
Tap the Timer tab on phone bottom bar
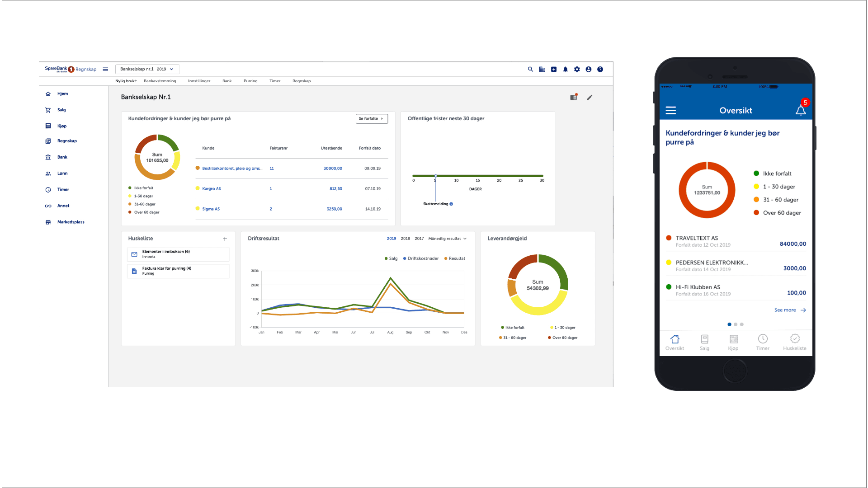(x=763, y=343)
